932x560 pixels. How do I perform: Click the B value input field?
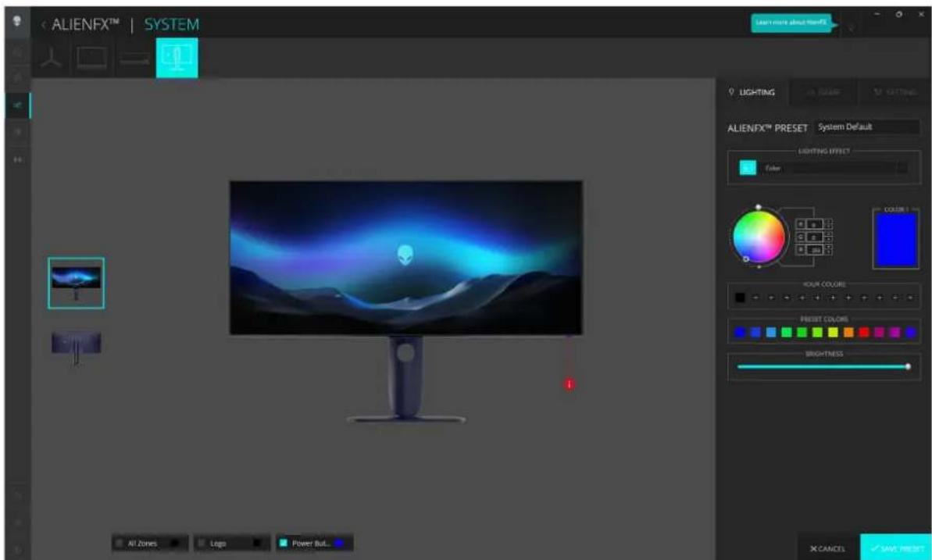click(x=814, y=250)
